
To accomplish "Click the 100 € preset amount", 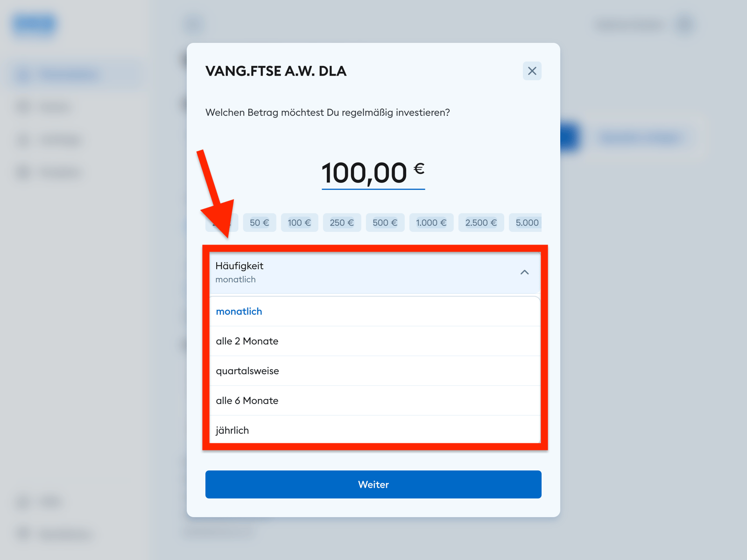I will click(299, 223).
